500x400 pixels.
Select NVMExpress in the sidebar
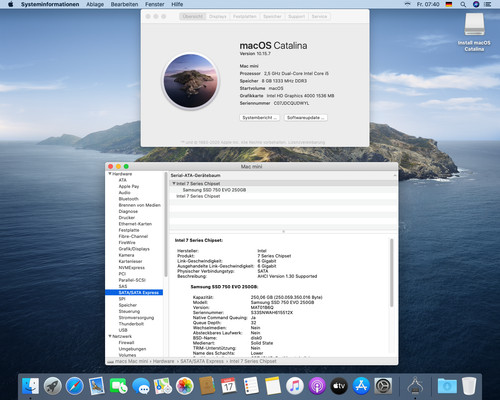click(x=132, y=267)
